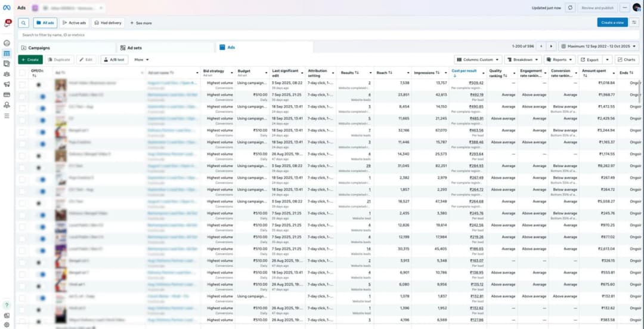
Task: Open the view settings sliders icon
Action: (x=635, y=23)
